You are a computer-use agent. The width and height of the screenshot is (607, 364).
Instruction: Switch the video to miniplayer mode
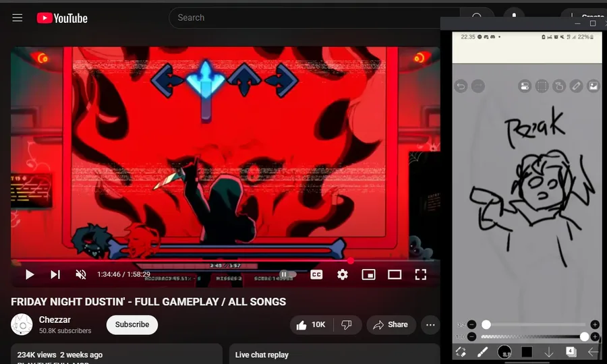click(x=368, y=274)
